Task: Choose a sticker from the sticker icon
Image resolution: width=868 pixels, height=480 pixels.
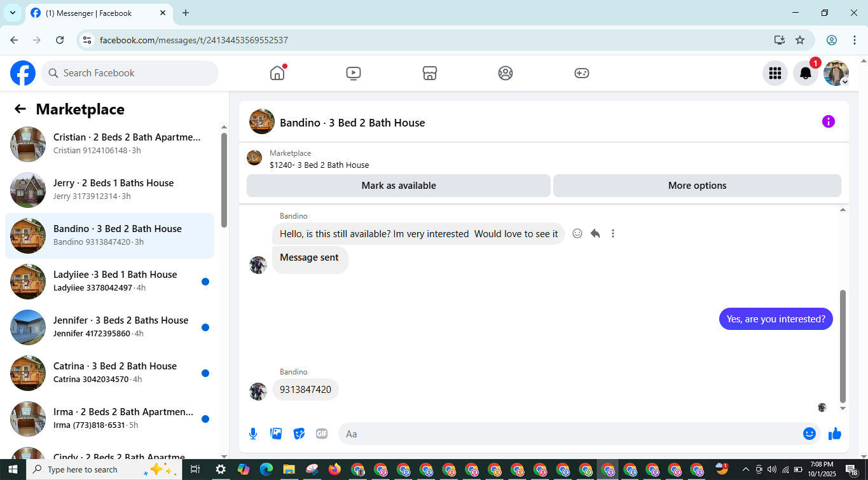Action: point(299,434)
